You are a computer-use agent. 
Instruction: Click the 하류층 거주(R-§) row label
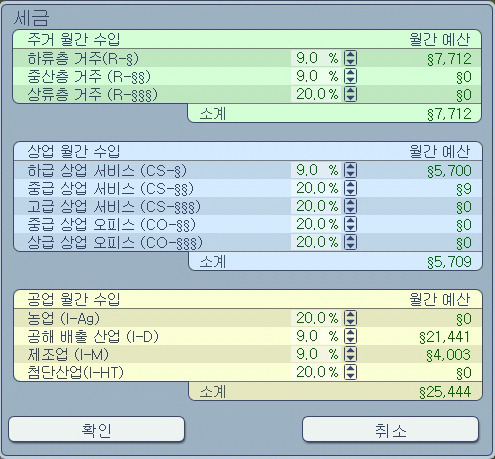[x=83, y=59]
